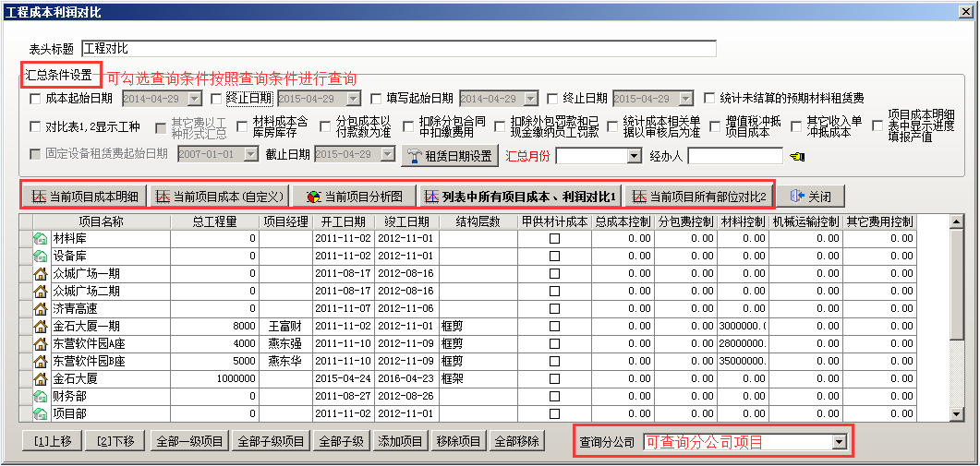Screen dimensions: 980x466
Task: Open the 填写起始日期 date picker dropdown
Action: [532, 99]
